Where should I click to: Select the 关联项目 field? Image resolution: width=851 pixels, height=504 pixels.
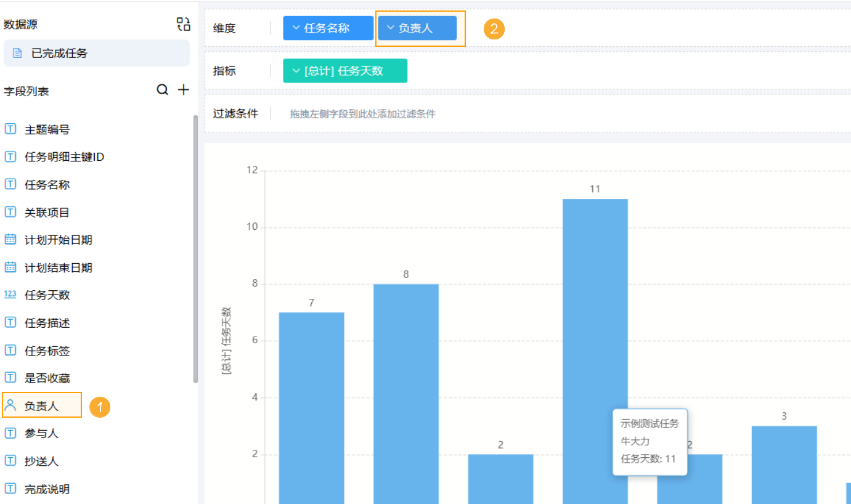pos(47,213)
